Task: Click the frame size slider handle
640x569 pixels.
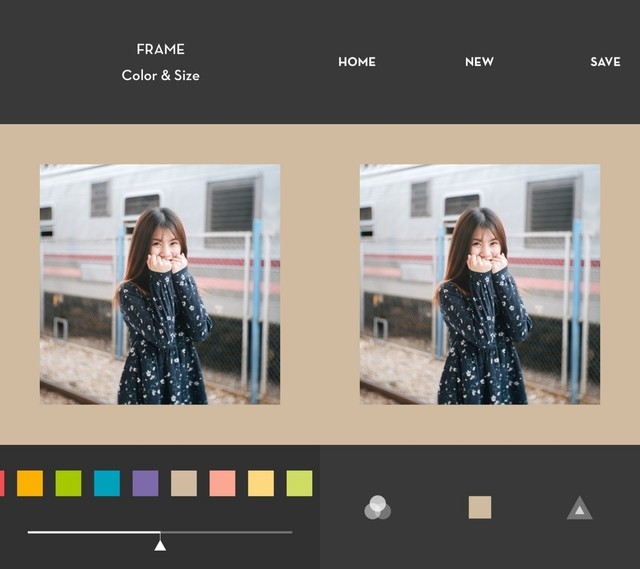Action: pyautogui.click(x=160, y=545)
